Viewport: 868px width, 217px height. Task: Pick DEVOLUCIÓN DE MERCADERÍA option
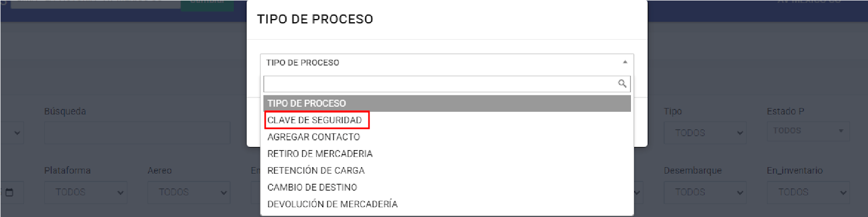333,204
